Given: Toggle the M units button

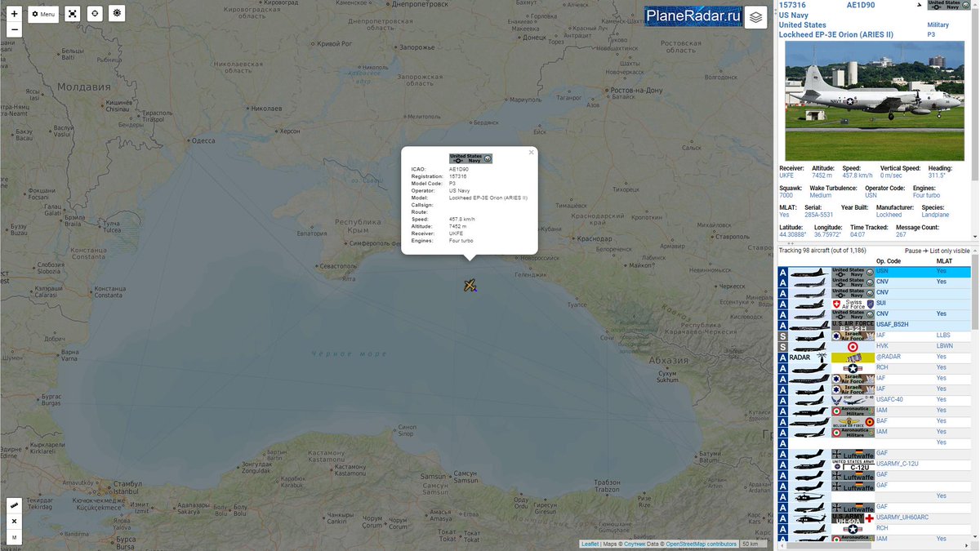Looking at the screenshot, I should tap(14, 536).
